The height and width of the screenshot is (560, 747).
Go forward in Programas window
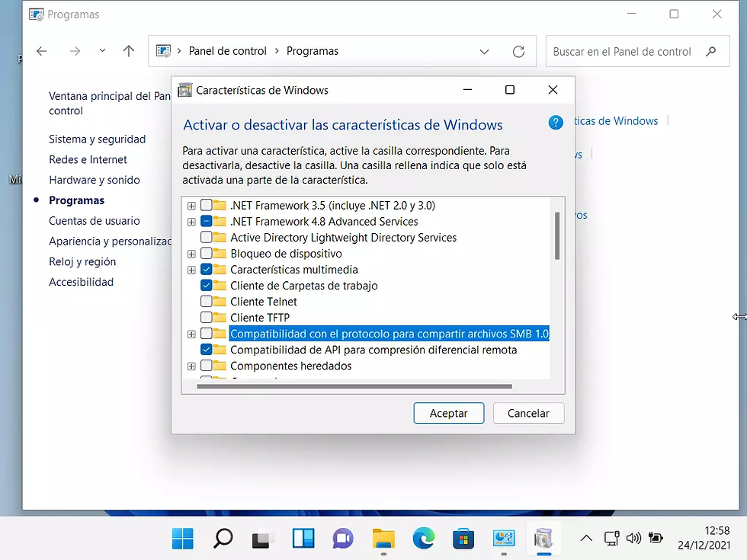point(75,51)
